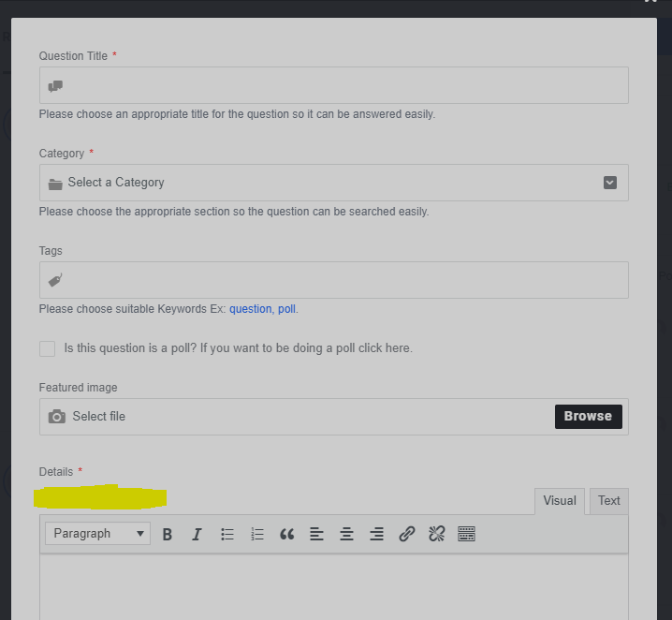Screen dimensions: 672x620
Task: Click the Browse button
Action: [x=589, y=417]
